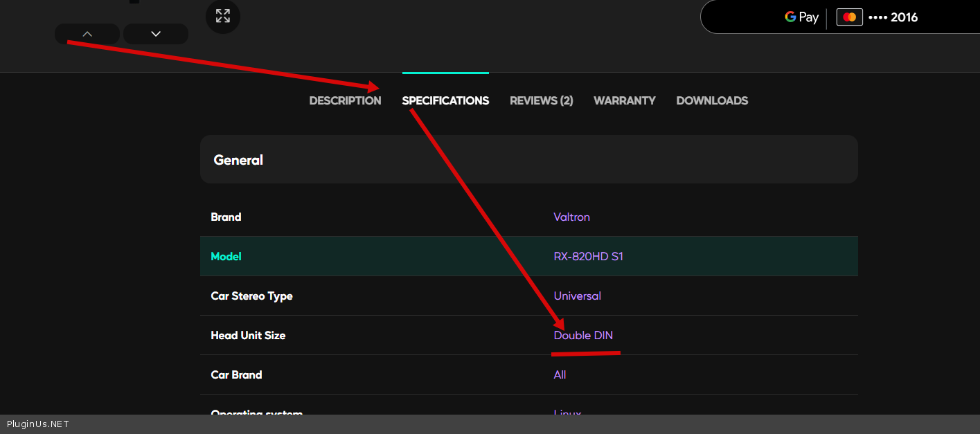This screenshot has width=980, height=434.
Task: Follow the Valtron brand link
Action: coord(571,217)
